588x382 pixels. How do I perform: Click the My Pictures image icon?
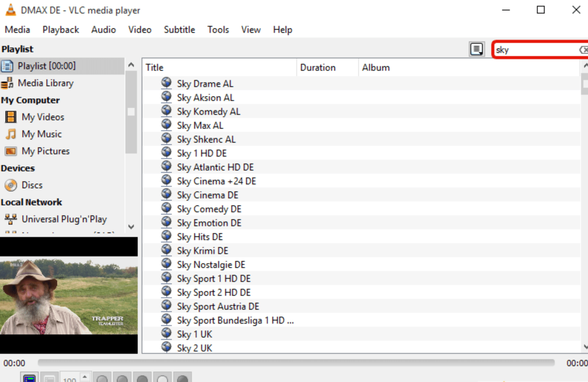[x=11, y=151]
